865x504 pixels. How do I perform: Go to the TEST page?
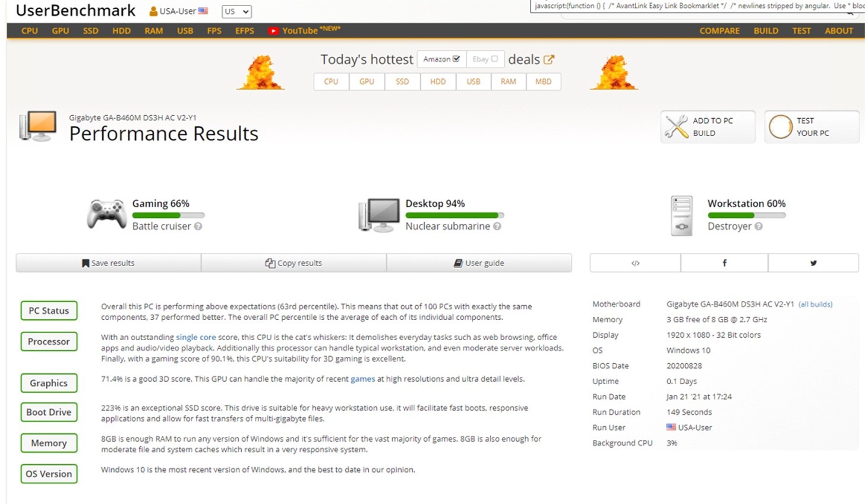point(801,31)
